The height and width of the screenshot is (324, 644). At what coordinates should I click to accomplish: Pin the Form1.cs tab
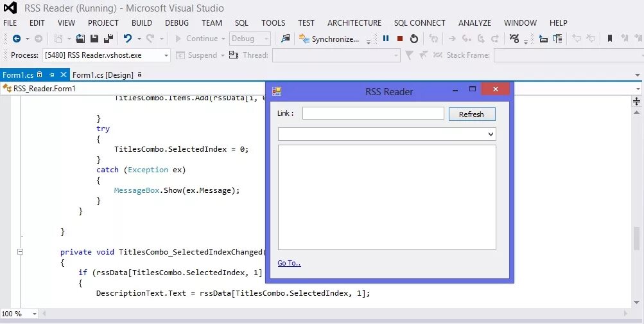tap(51, 75)
